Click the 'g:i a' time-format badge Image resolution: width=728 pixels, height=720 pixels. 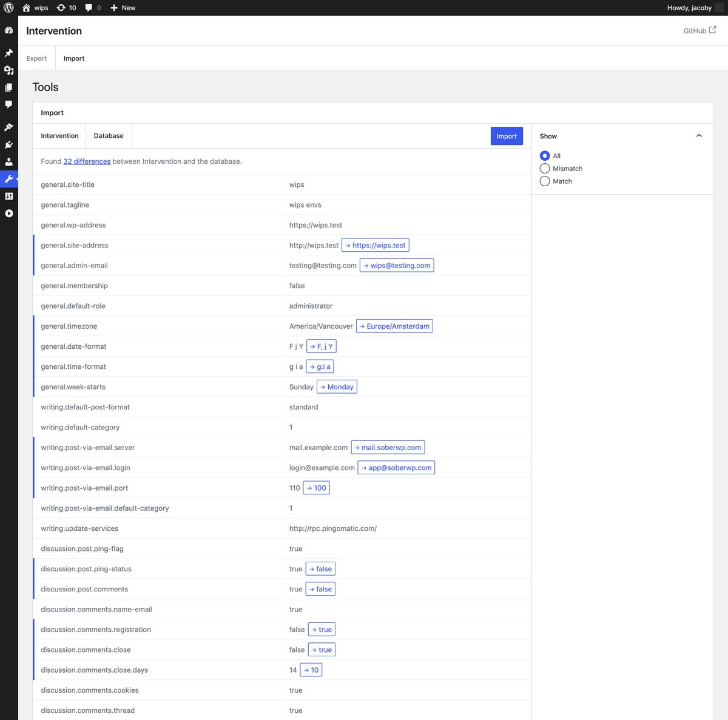tap(320, 366)
